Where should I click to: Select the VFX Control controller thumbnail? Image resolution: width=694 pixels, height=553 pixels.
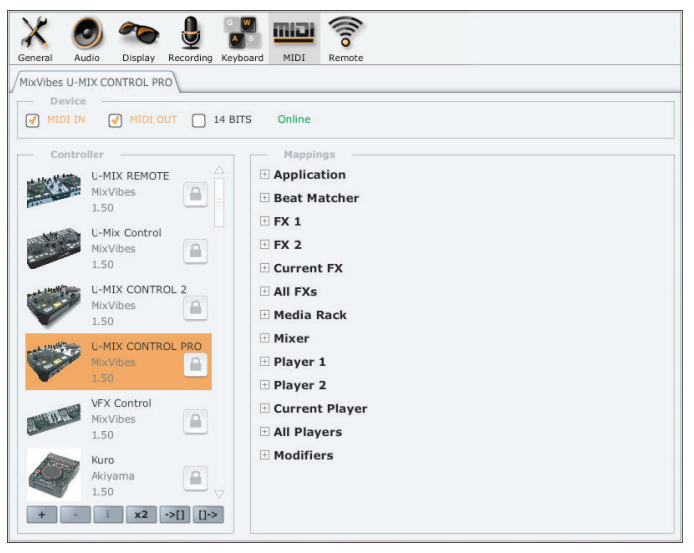click(x=54, y=419)
